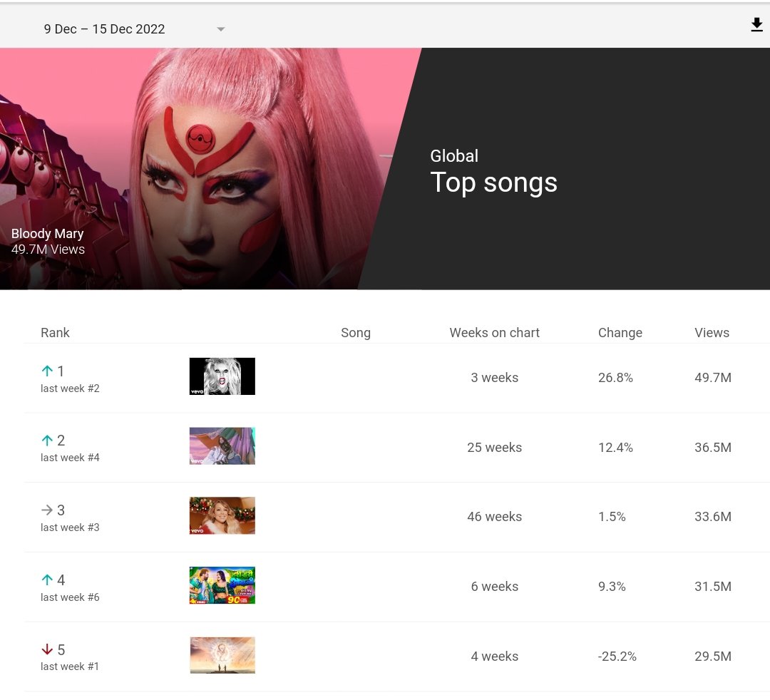Image resolution: width=770 pixels, height=700 pixels.
Task: Click the green up arrow at rank 4
Action: pos(47,580)
